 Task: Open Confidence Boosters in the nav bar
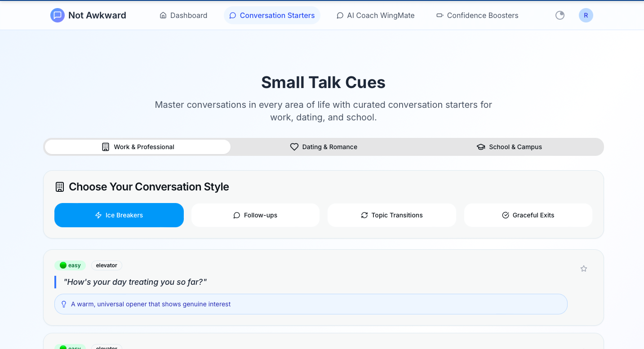[x=477, y=15]
